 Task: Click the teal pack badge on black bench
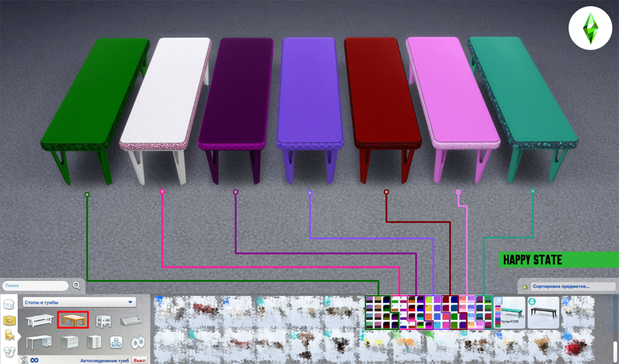534,301
